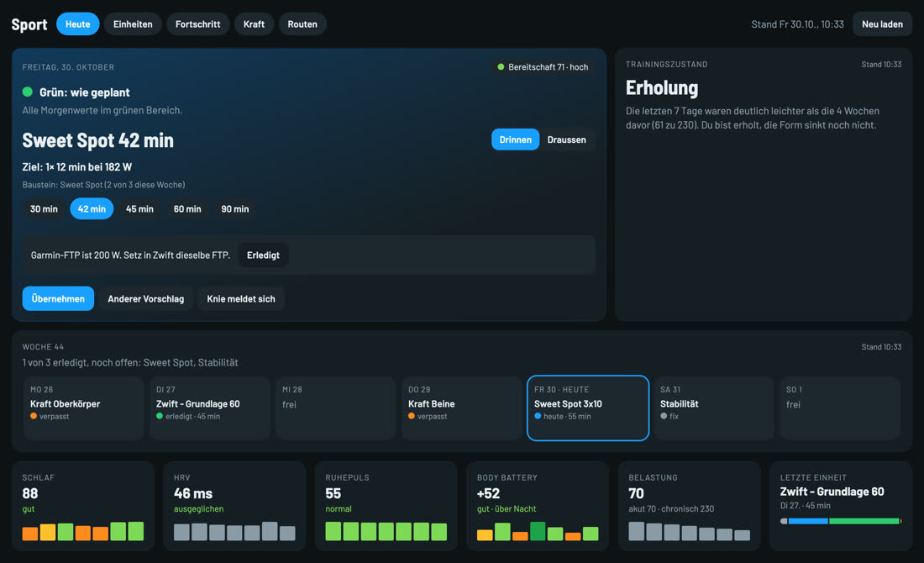Open the Kraft tab
The height and width of the screenshot is (563, 924).
point(254,24)
